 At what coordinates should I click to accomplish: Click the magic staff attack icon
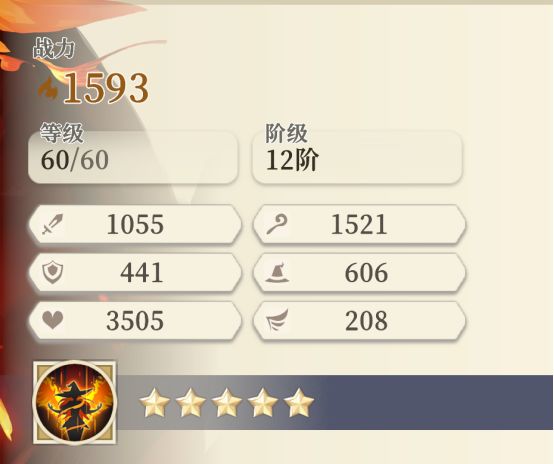[277, 224]
